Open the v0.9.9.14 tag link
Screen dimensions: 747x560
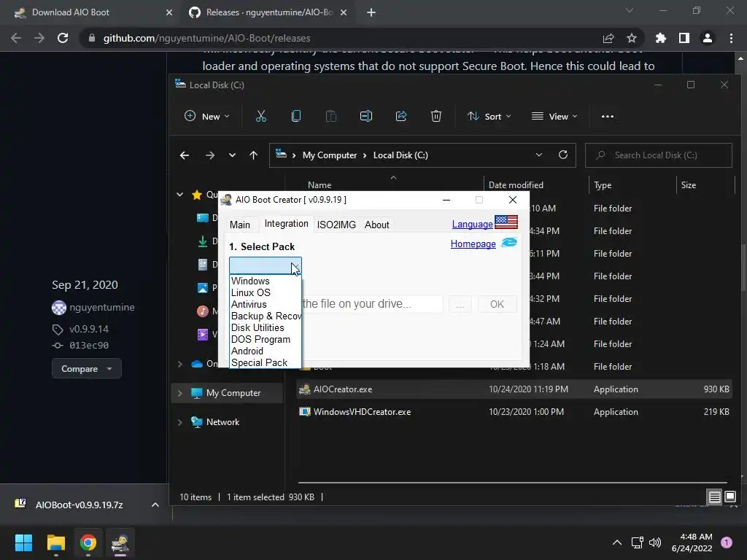tap(88, 329)
